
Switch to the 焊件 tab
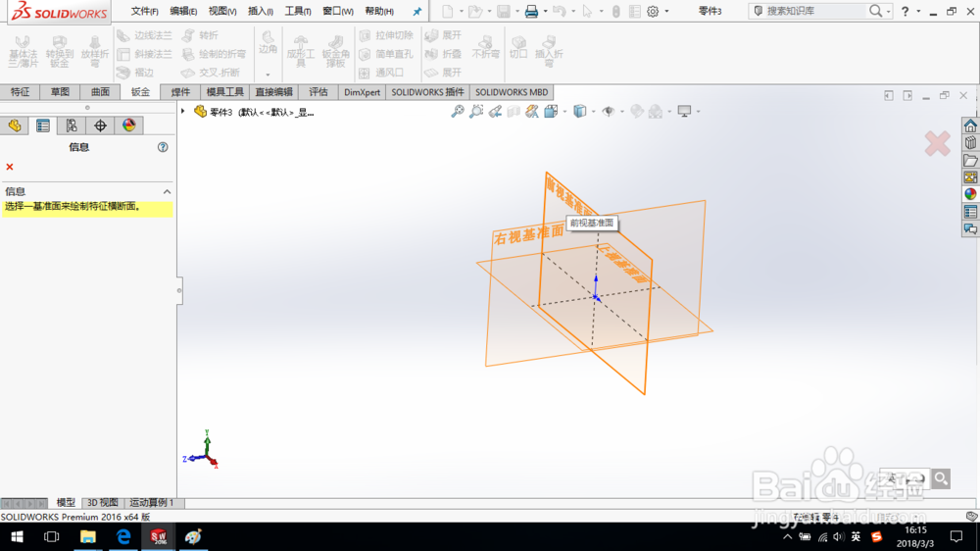point(180,92)
